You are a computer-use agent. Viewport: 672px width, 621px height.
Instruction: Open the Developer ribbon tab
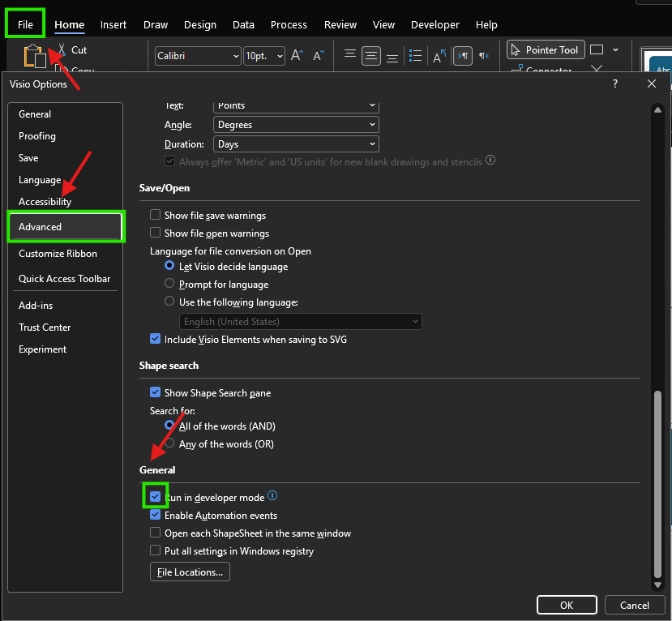pos(435,25)
